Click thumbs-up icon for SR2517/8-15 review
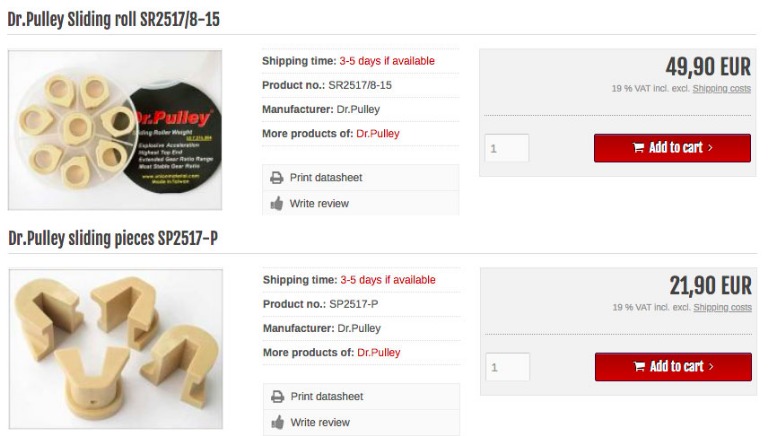768x436 pixels. click(x=277, y=203)
